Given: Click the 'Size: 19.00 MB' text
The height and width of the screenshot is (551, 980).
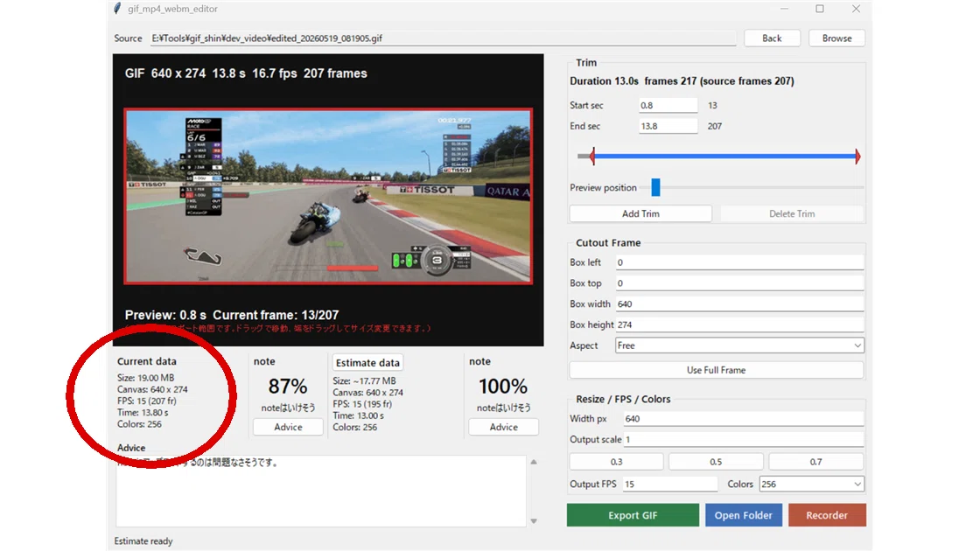Looking at the screenshot, I should click(145, 378).
